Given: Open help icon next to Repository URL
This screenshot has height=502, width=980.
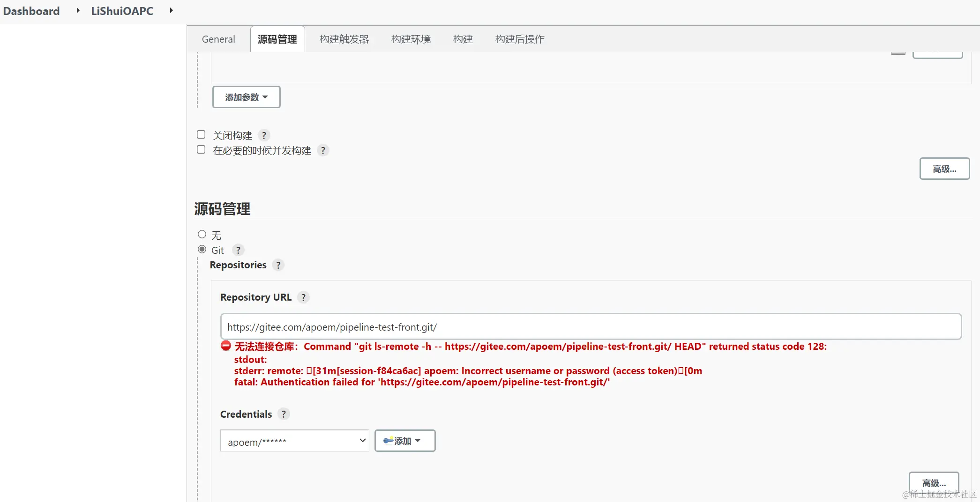Looking at the screenshot, I should (303, 297).
